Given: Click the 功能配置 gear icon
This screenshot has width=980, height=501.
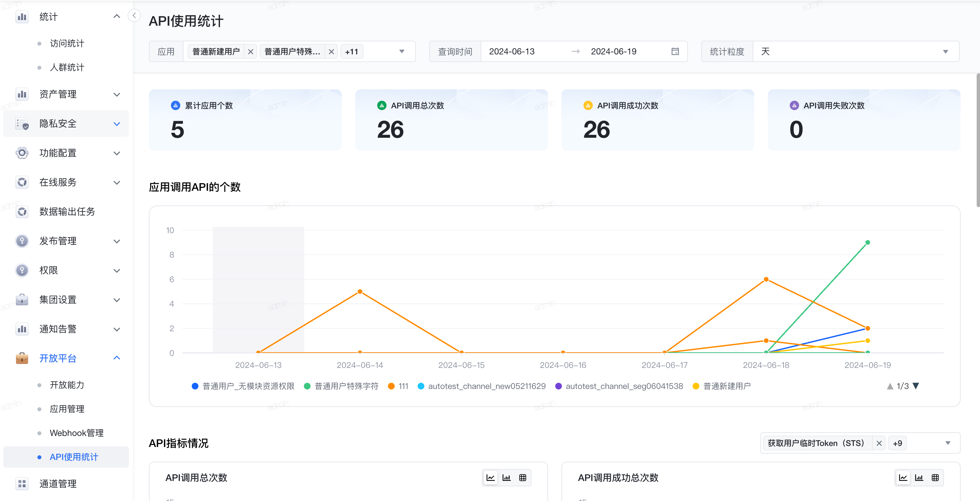Looking at the screenshot, I should point(22,153).
